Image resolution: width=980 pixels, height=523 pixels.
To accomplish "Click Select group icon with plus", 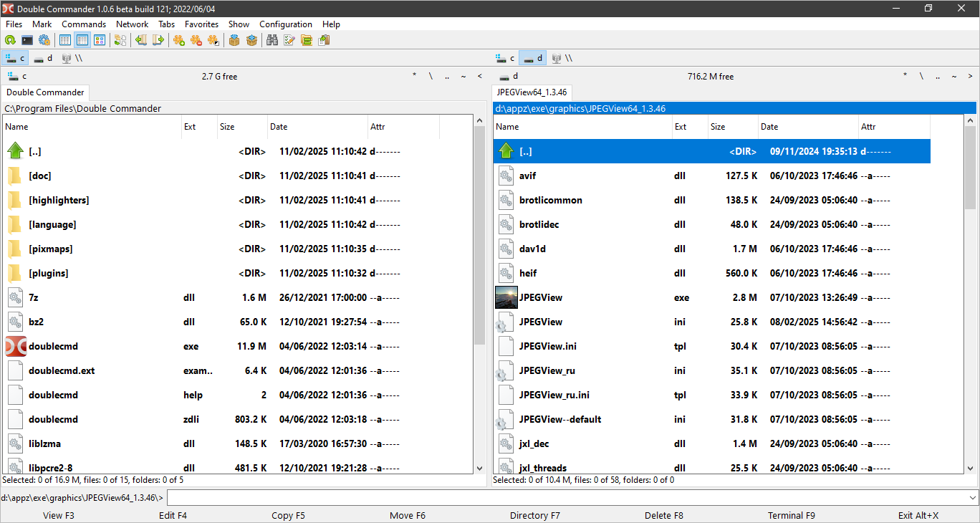I will (x=179, y=40).
